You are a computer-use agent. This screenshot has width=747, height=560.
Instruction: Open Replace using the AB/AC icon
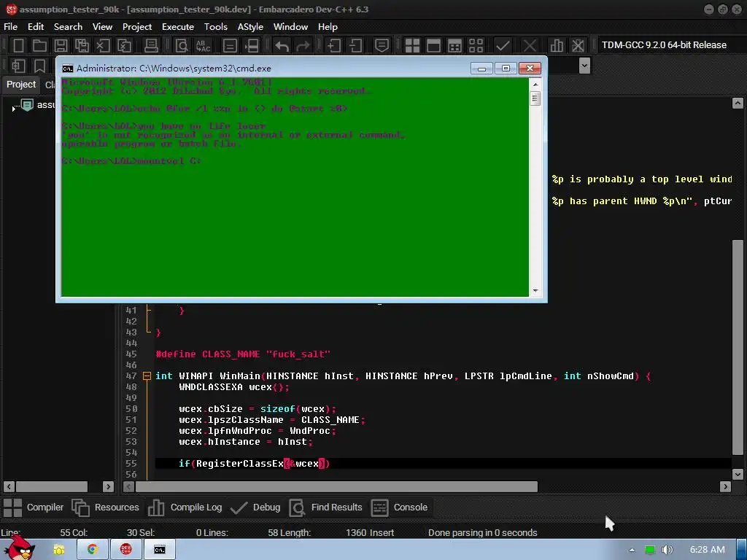coord(203,45)
